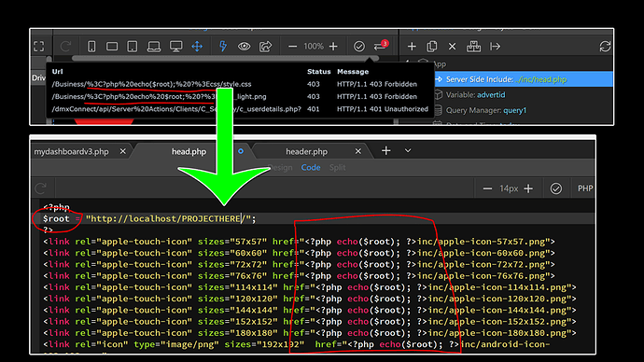Add new component with App panel plus

(x=412, y=47)
